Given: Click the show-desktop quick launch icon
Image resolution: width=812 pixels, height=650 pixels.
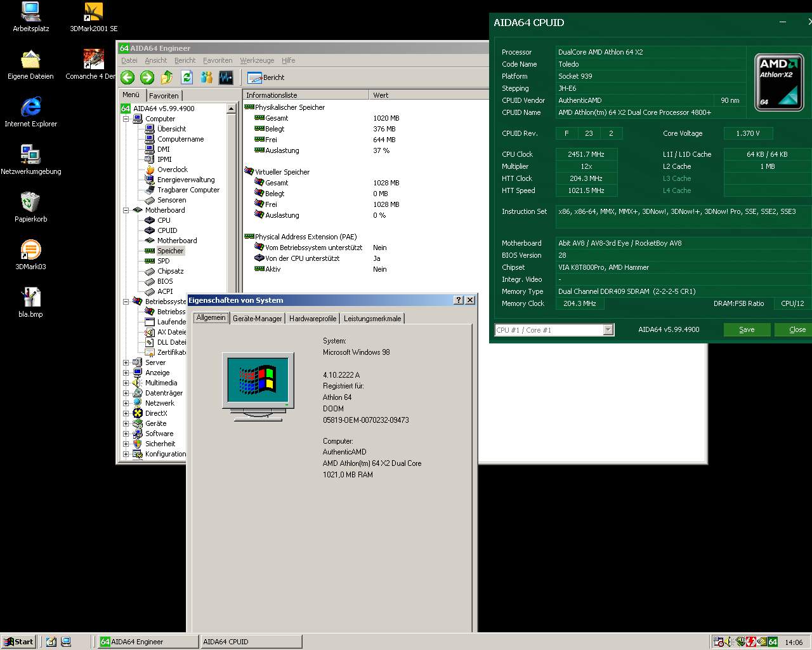Looking at the screenshot, I should pos(51,642).
